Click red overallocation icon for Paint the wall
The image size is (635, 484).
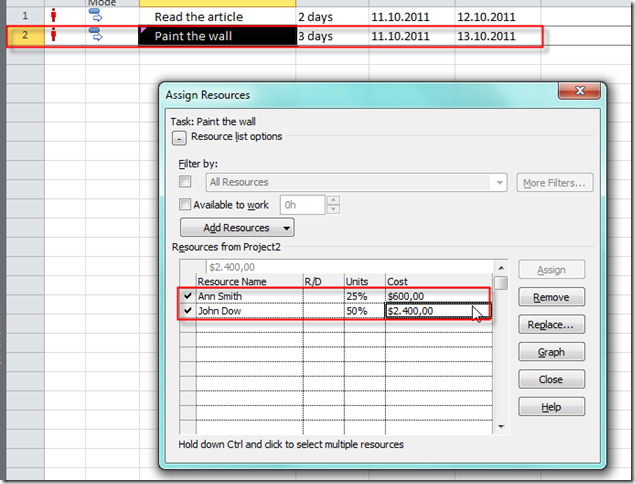pyautogui.click(x=53, y=36)
